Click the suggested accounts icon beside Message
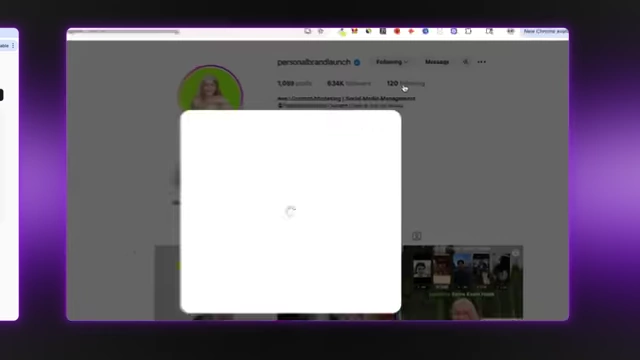This screenshot has height=360, width=640. tap(465, 62)
